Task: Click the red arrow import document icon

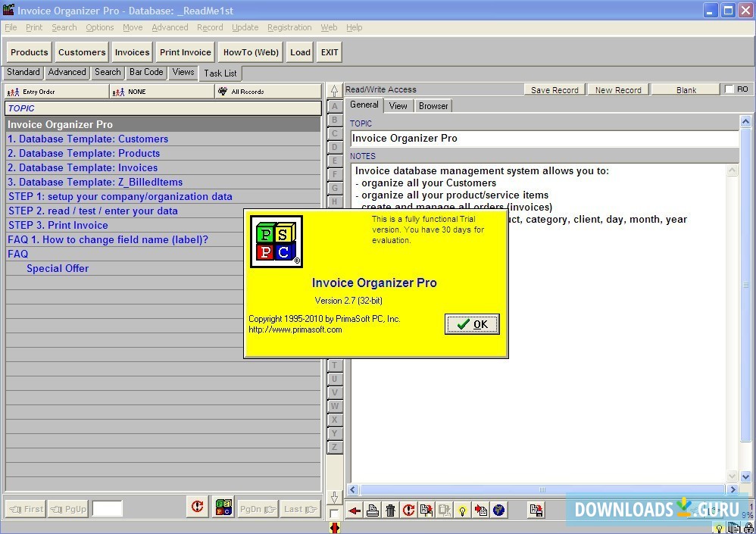Action: (481, 511)
